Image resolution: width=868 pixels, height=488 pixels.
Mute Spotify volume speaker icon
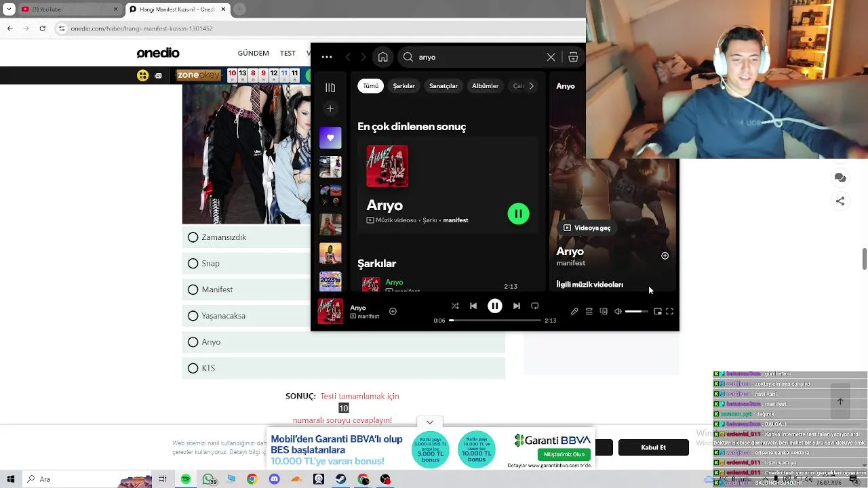(x=618, y=312)
